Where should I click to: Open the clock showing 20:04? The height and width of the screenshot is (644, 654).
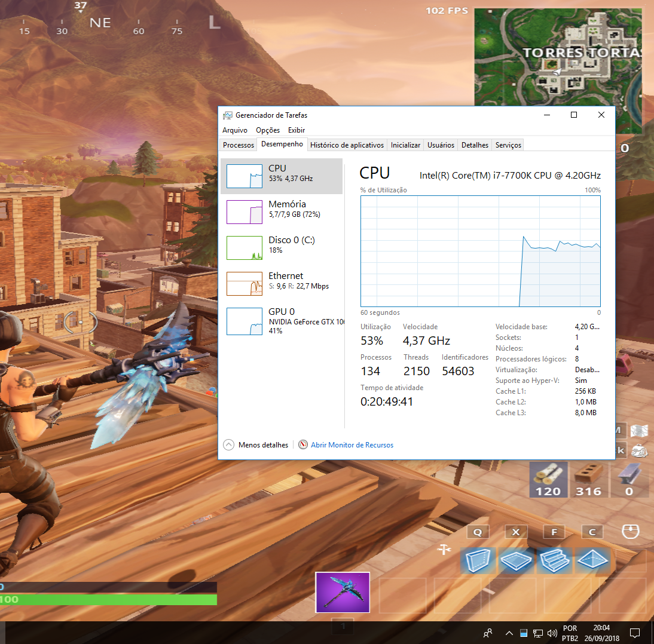(601, 633)
